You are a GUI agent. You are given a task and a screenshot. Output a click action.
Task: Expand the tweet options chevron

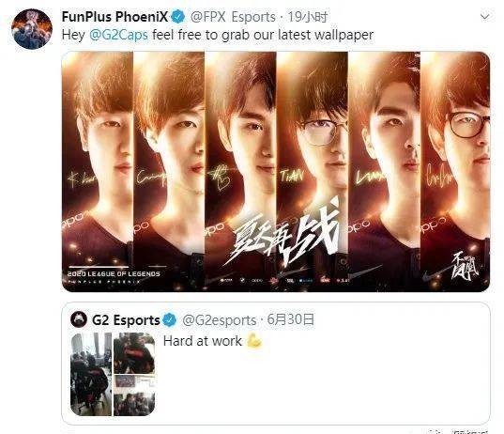484,16
